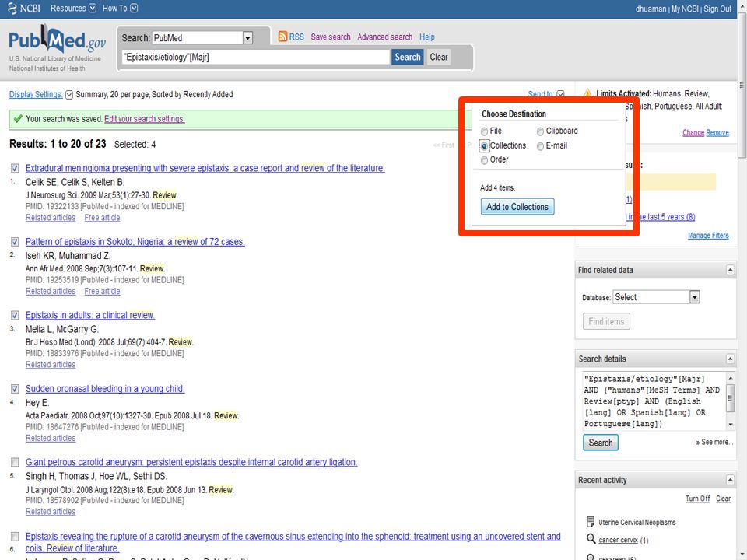
Task: Uncheck the Extradural meningioma article checkbox
Action: point(15,168)
